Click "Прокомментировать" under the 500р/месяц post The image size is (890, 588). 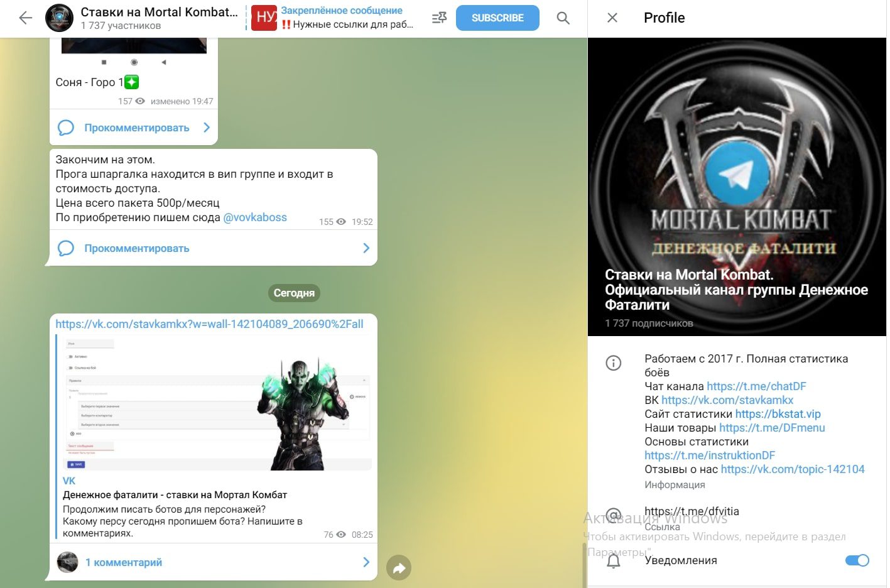coord(137,248)
